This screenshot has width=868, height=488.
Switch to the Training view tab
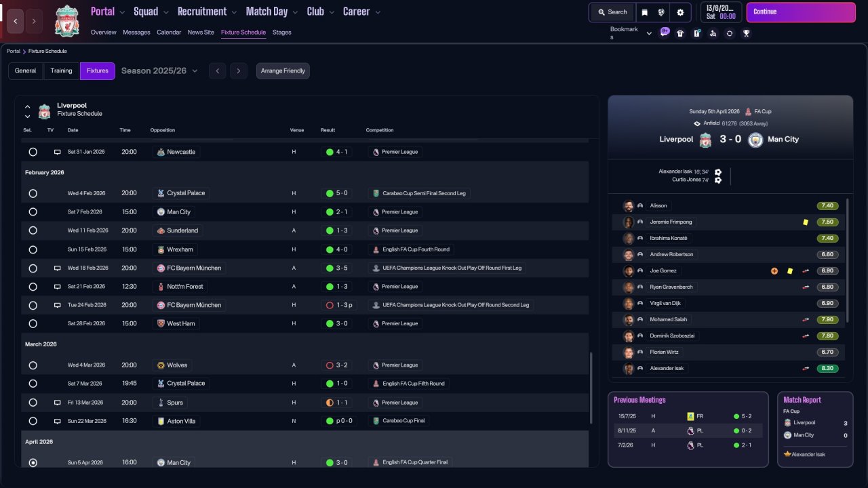[x=61, y=71]
